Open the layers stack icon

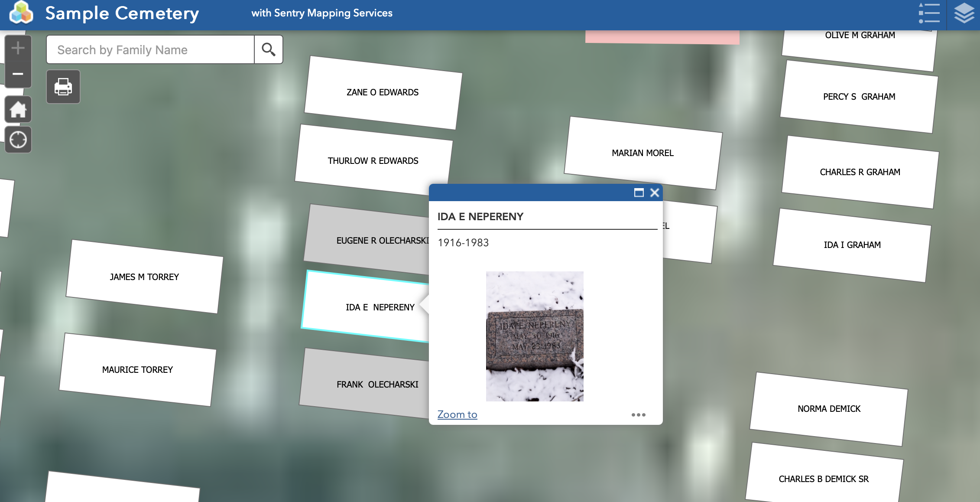point(964,13)
